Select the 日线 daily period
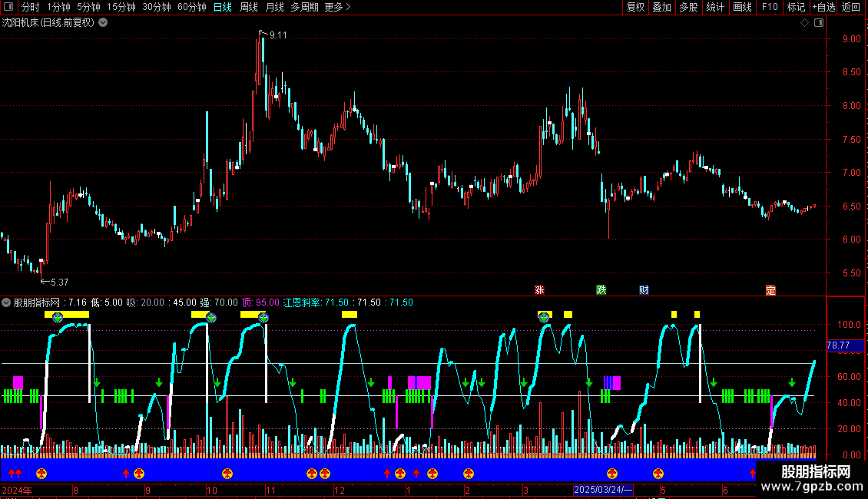Screen dimensions: 868x499 coord(223,7)
